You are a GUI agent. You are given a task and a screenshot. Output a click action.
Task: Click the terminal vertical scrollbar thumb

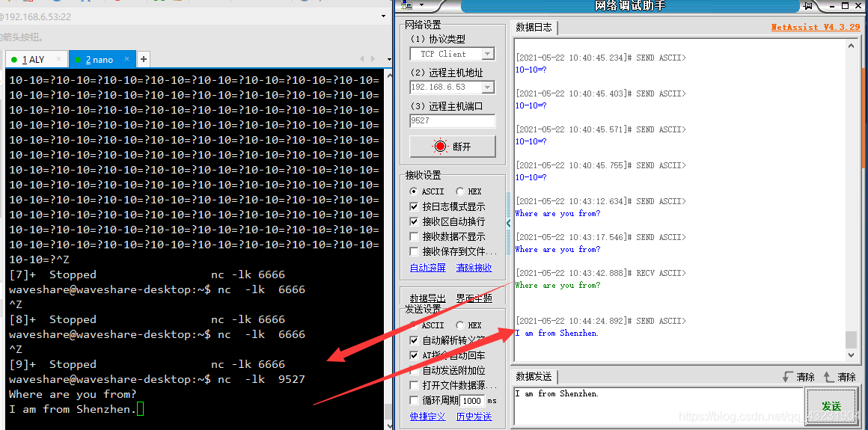[x=388, y=411]
